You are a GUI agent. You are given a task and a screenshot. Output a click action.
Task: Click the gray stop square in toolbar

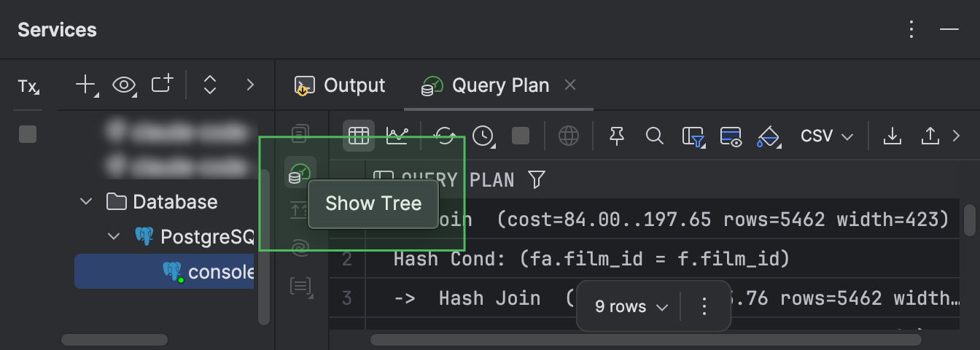tap(521, 136)
